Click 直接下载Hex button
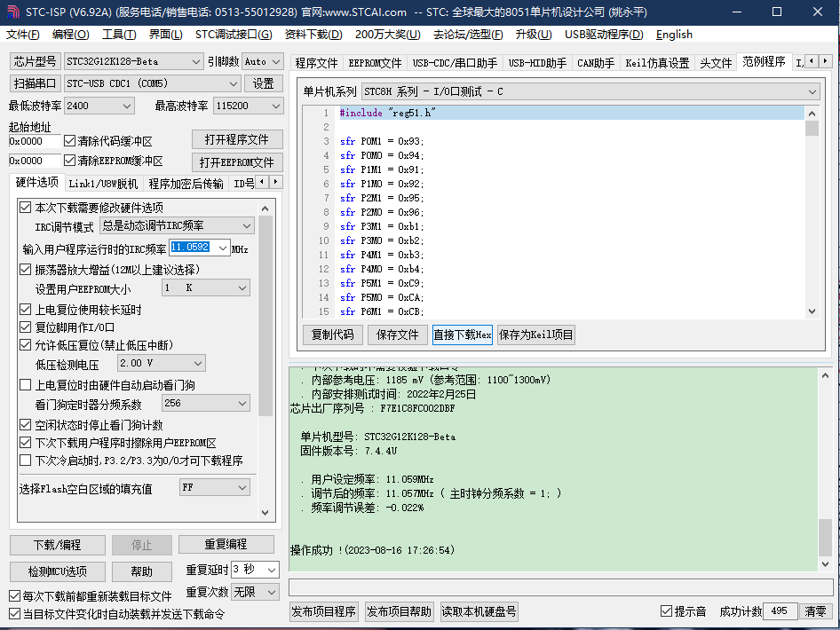The height and width of the screenshot is (630, 840). click(x=463, y=335)
